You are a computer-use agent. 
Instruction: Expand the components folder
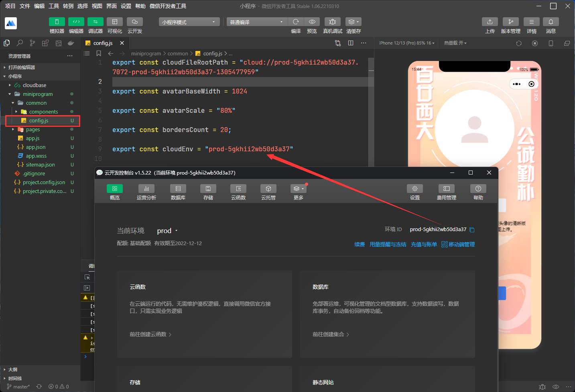40,112
